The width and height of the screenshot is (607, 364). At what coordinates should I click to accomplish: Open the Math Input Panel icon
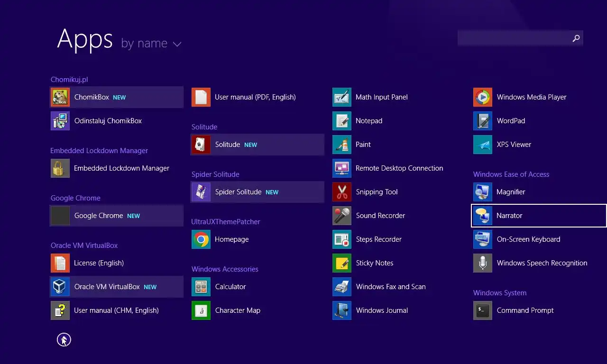click(342, 97)
